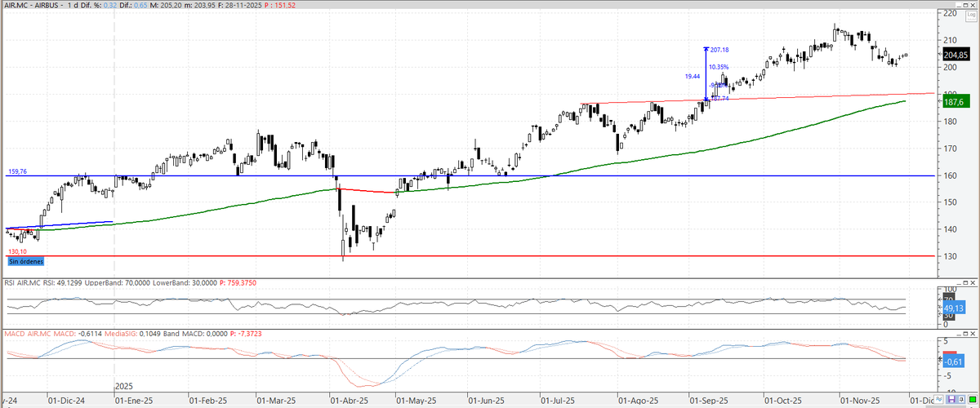Screen dimensions: 980x408
Task: Click the green status indicator square
Action: tap(973, 399)
